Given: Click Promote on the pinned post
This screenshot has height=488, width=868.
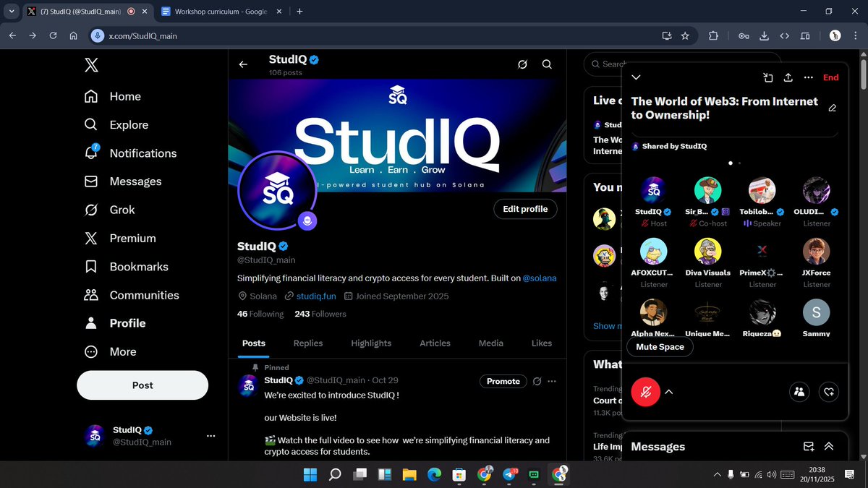Looking at the screenshot, I should [x=503, y=381].
